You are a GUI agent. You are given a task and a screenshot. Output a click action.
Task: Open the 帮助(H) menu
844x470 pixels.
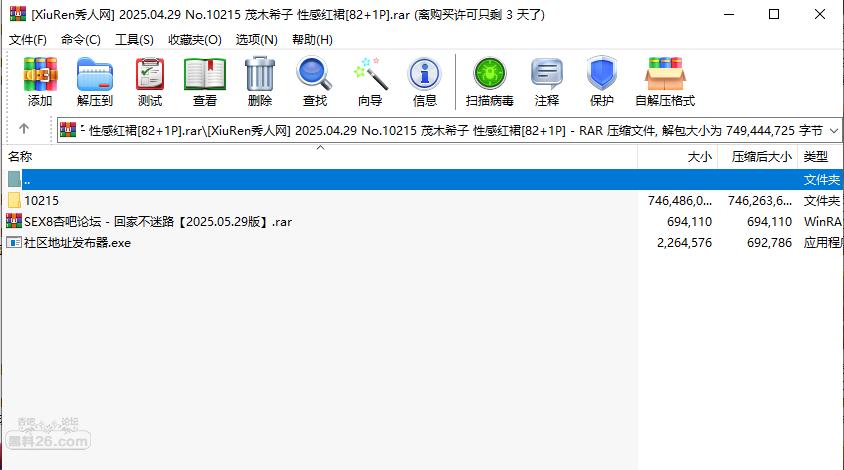(x=312, y=40)
